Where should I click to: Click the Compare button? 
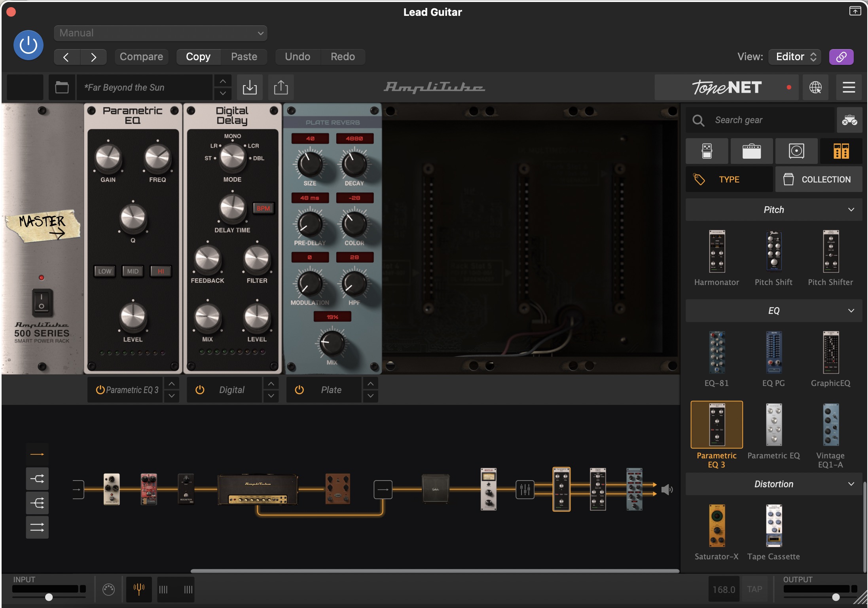click(x=141, y=57)
